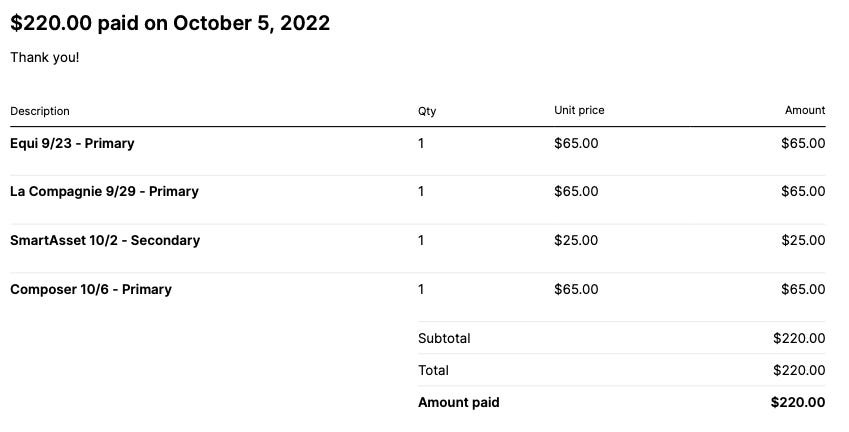This screenshot has height=432, width=849.
Task: Click the Qty column header
Action: coord(427,111)
